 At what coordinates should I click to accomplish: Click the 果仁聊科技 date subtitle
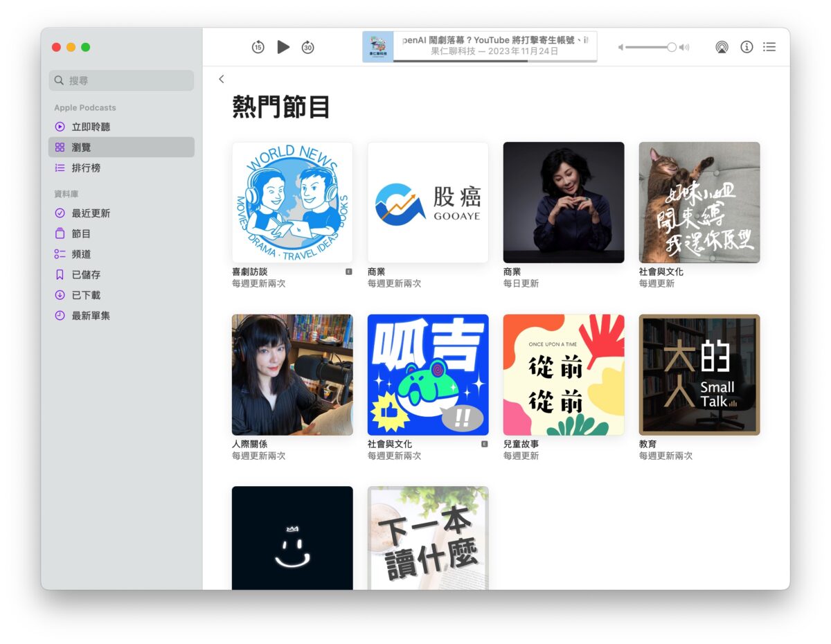click(494, 51)
